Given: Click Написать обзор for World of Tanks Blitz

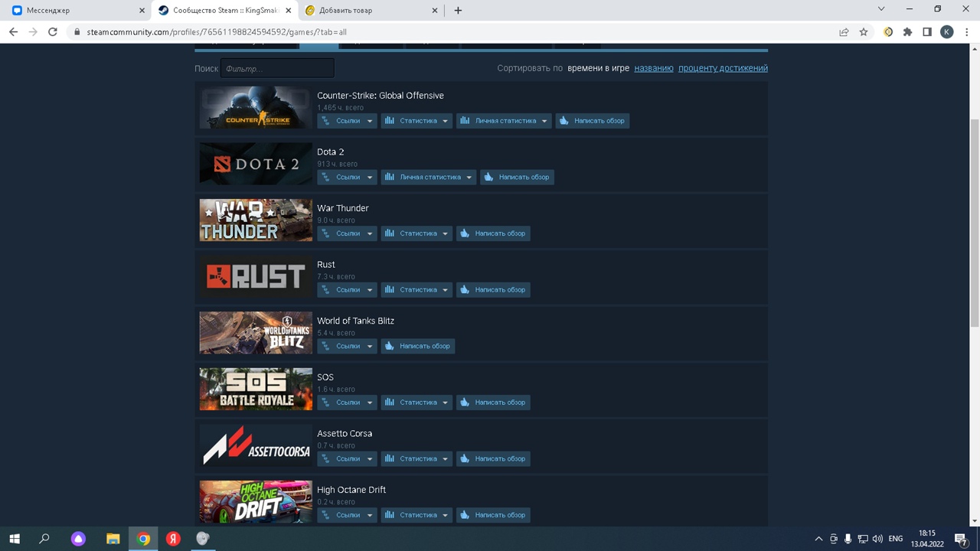Looking at the screenshot, I should coord(418,346).
